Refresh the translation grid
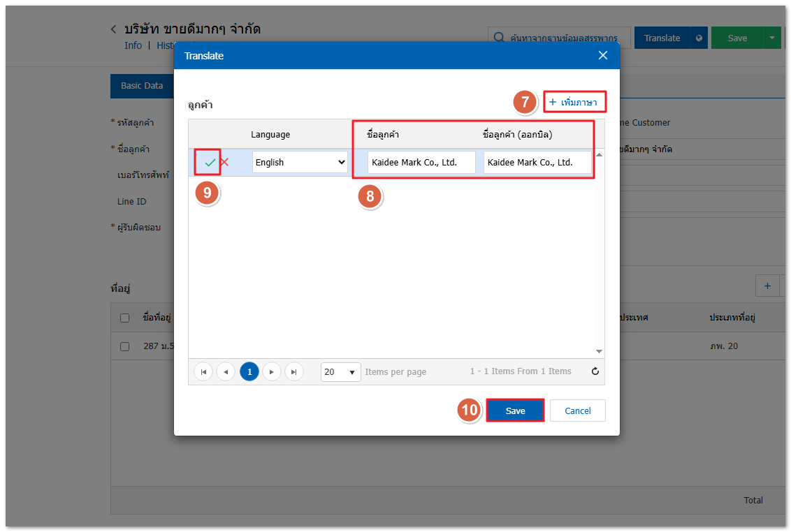 595,371
